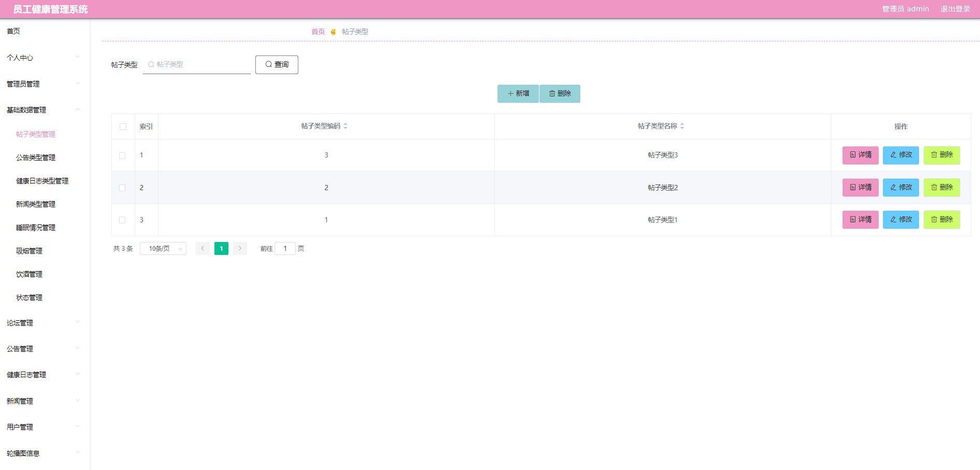Click 退出登录 link in header
The image size is (980, 470).
click(955, 9)
